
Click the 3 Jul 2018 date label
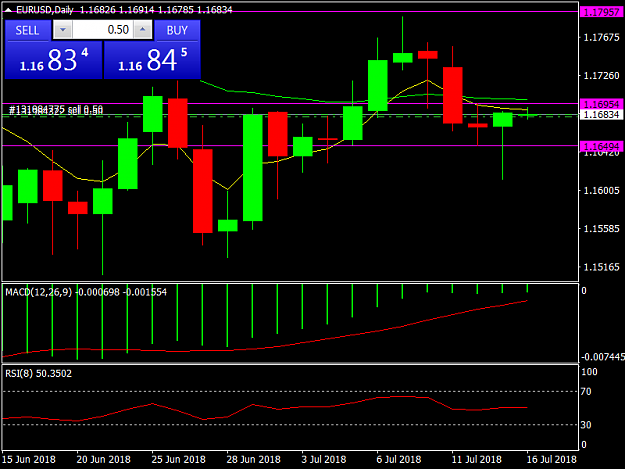(324, 459)
